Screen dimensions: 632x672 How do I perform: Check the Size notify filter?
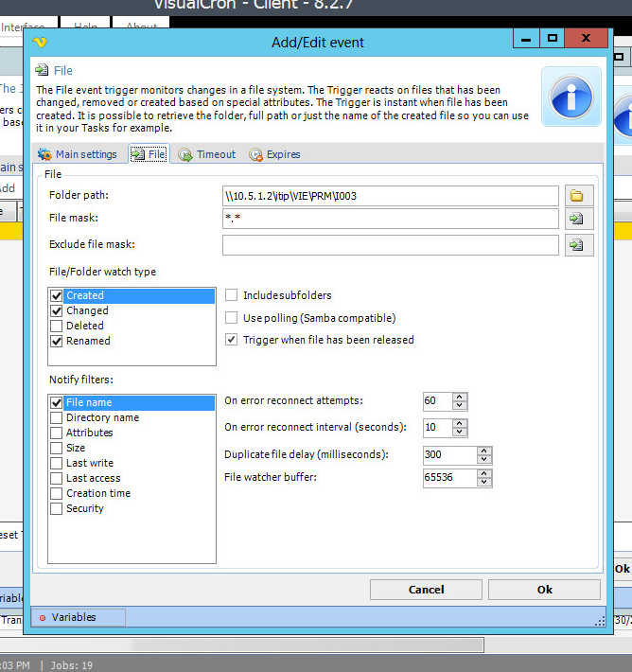[x=57, y=448]
